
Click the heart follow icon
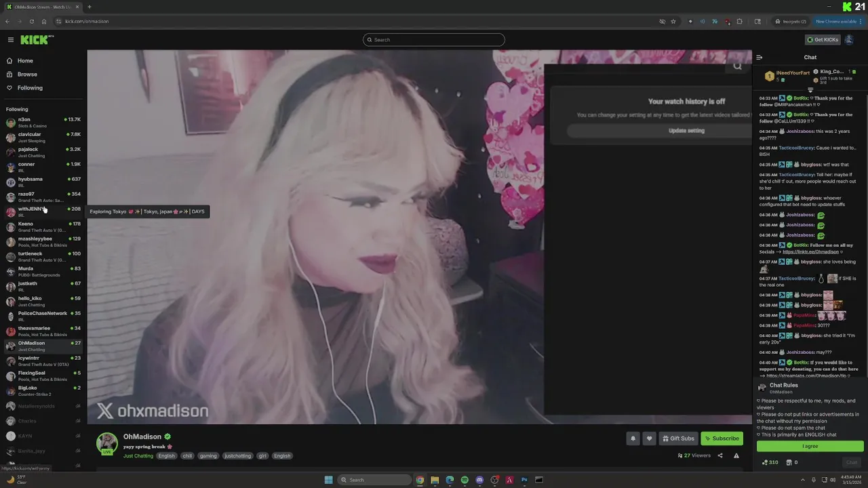pyautogui.click(x=649, y=439)
